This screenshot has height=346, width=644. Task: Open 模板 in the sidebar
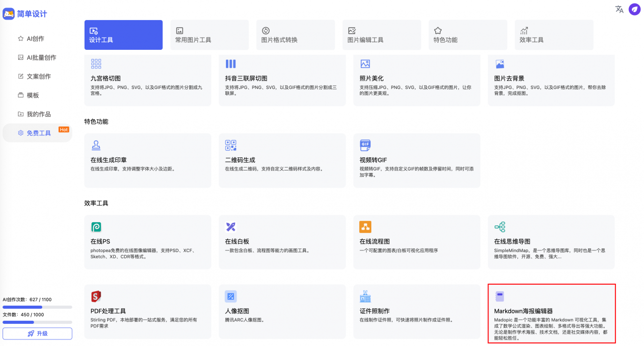pyautogui.click(x=37, y=95)
